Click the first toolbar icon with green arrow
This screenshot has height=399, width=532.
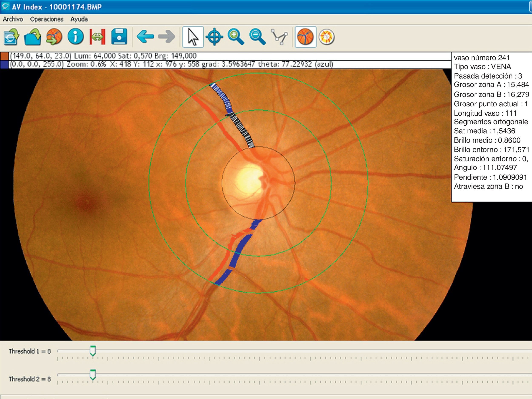tap(11, 37)
